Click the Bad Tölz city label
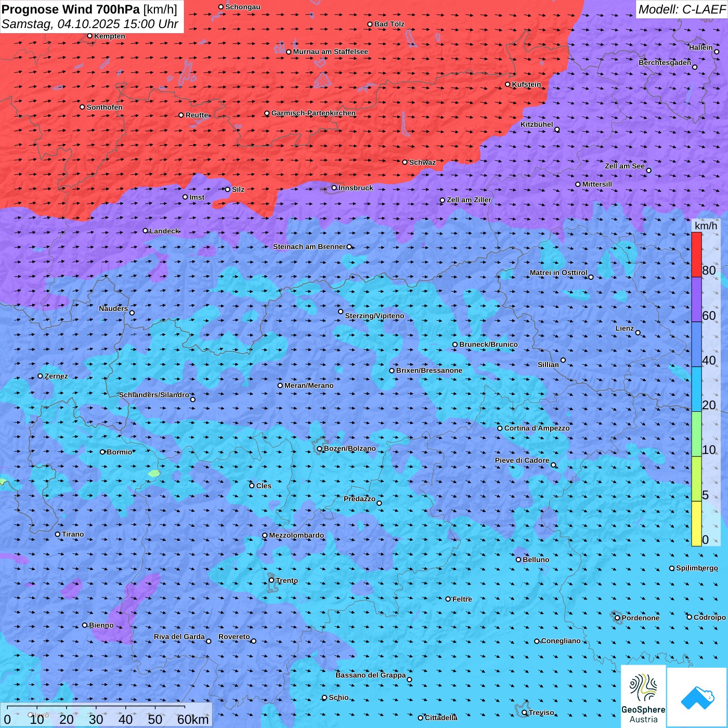The width and height of the screenshot is (728, 728). [389, 24]
